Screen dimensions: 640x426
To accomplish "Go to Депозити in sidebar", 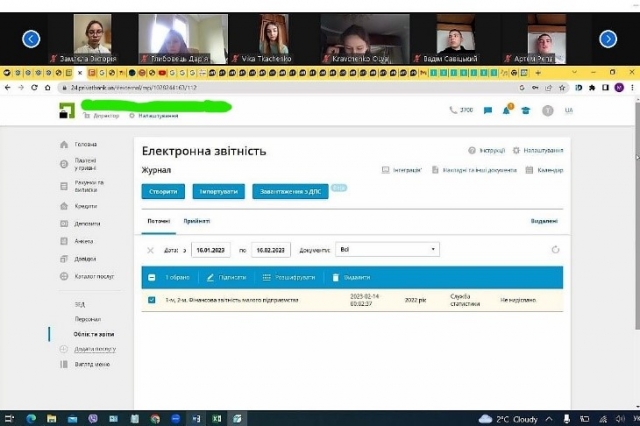I will point(87,224).
